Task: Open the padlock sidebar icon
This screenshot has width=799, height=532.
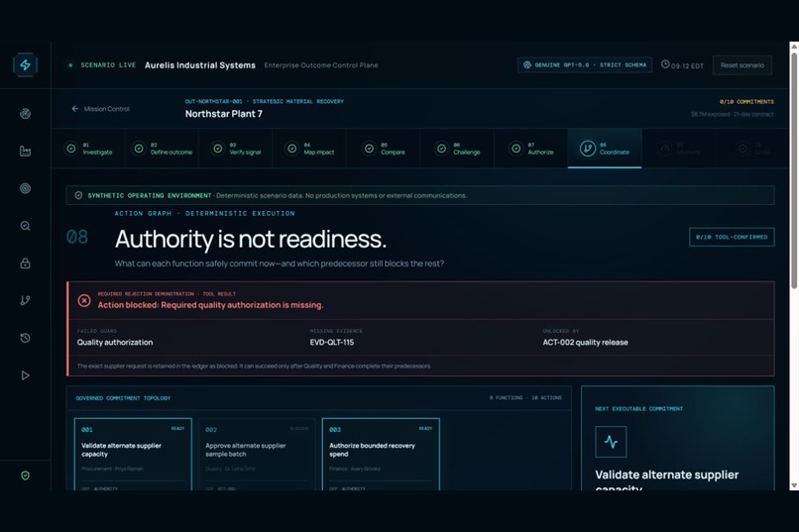Action: (25, 264)
